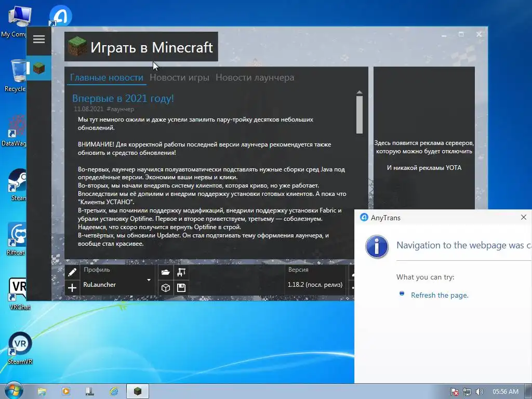Click the crane build icon
The width and height of the screenshot is (532, 399).
pos(181,272)
